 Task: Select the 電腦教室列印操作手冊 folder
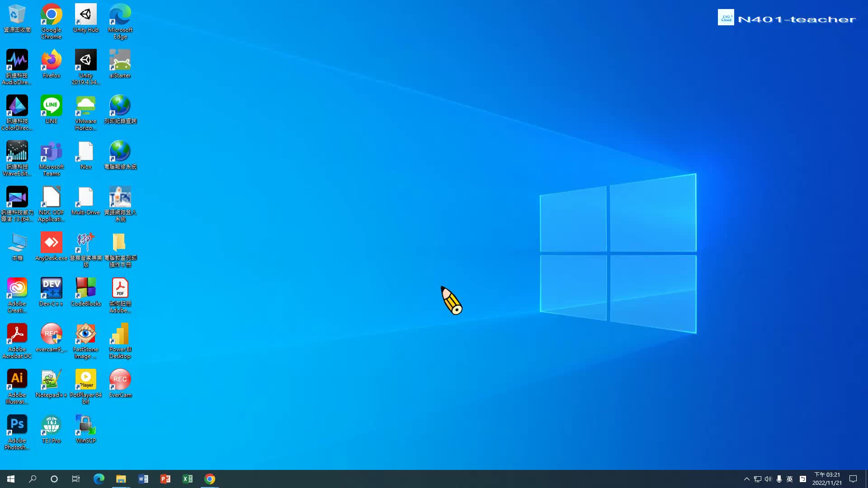point(120,250)
